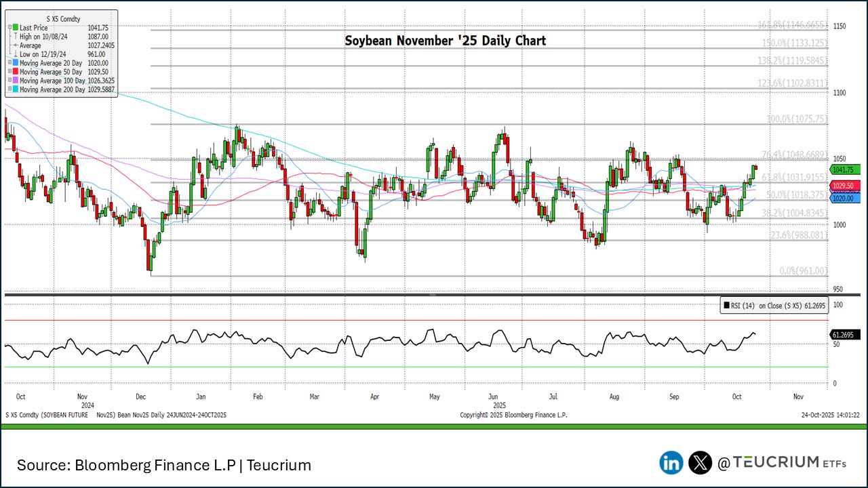Image resolution: width=868 pixels, height=488 pixels.
Task: Click the Dec label on the time axis
Action: (142, 396)
